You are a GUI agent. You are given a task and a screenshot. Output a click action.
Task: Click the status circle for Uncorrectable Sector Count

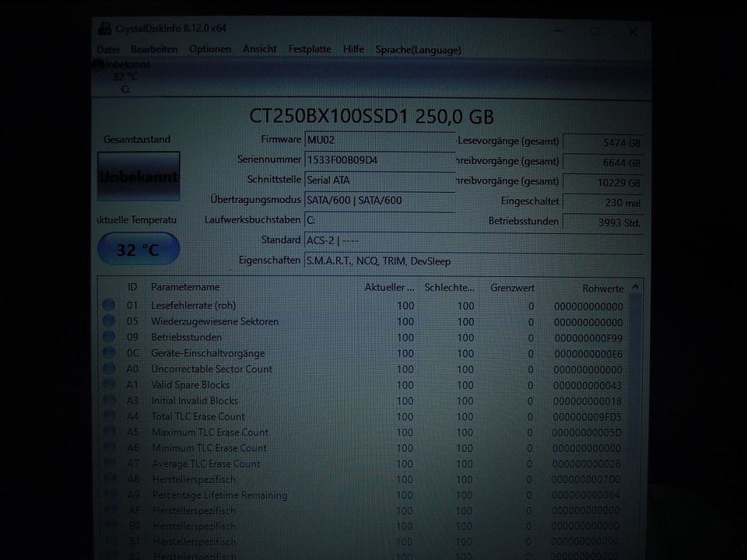tap(109, 369)
